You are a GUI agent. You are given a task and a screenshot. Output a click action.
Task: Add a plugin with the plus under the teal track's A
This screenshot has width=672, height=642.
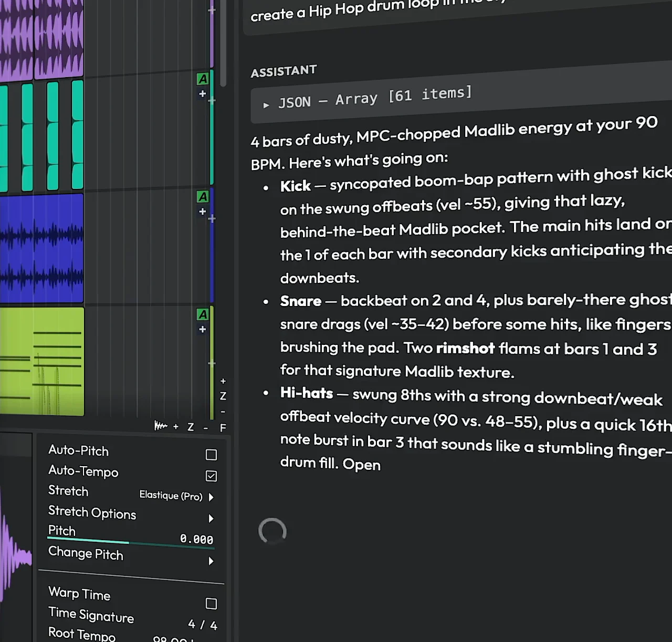(203, 94)
